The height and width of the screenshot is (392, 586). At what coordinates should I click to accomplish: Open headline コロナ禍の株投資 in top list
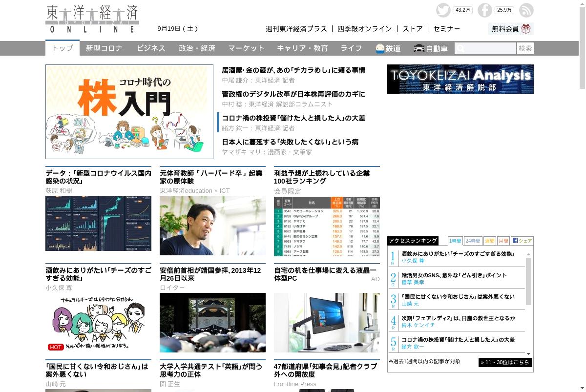pyautogui.click(x=293, y=118)
